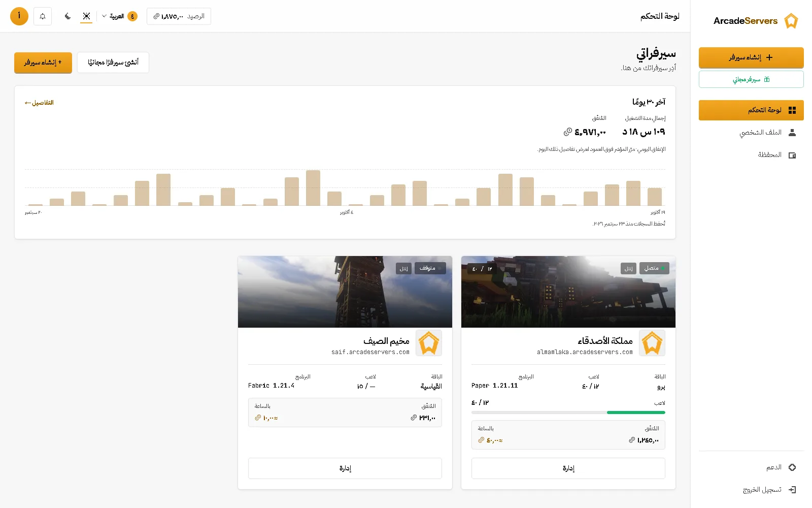The width and height of the screenshot is (812, 508).
Task: Open المحفظة wallet page
Action: [x=751, y=155]
